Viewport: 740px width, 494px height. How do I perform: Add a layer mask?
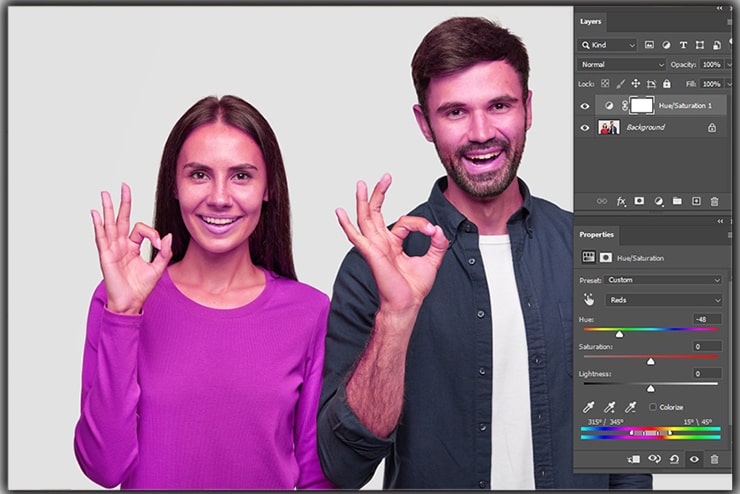click(x=639, y=201)
